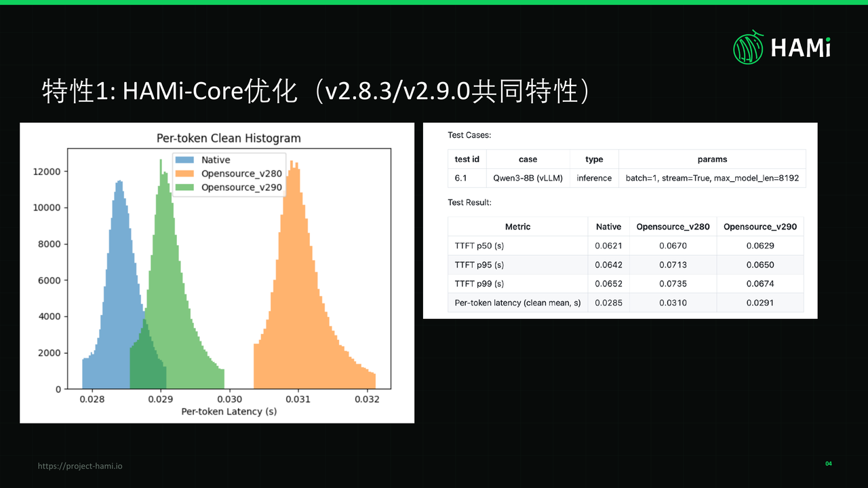Select the TTFT p50 (s) row label
This screenshot has height=488, width=868.
(479, 246)
